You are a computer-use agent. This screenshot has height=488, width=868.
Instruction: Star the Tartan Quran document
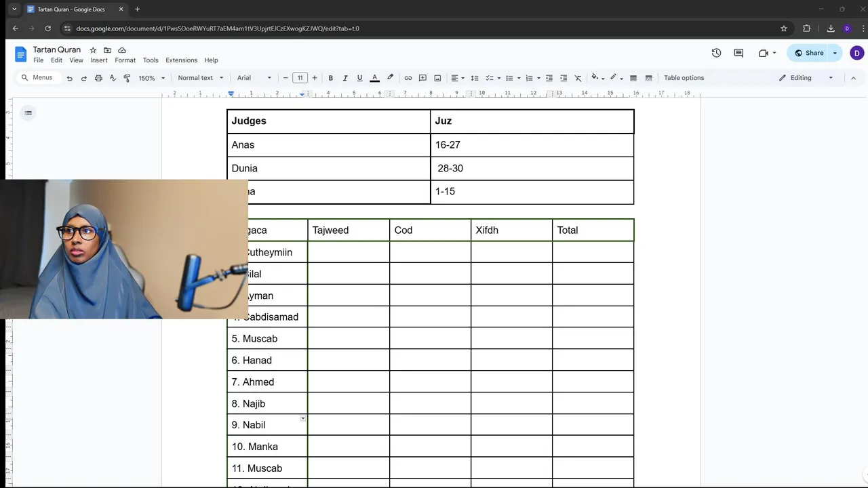[x=93, y=50]
